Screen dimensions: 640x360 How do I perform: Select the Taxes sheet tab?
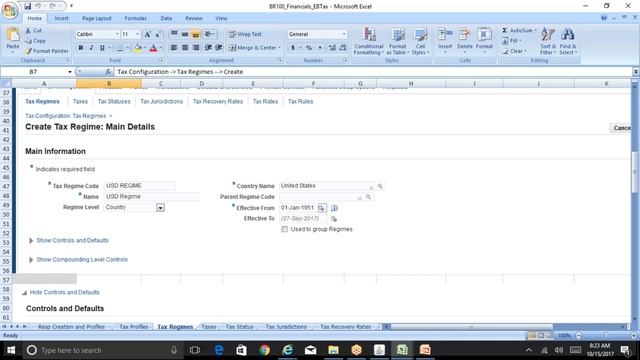point(209,327)
